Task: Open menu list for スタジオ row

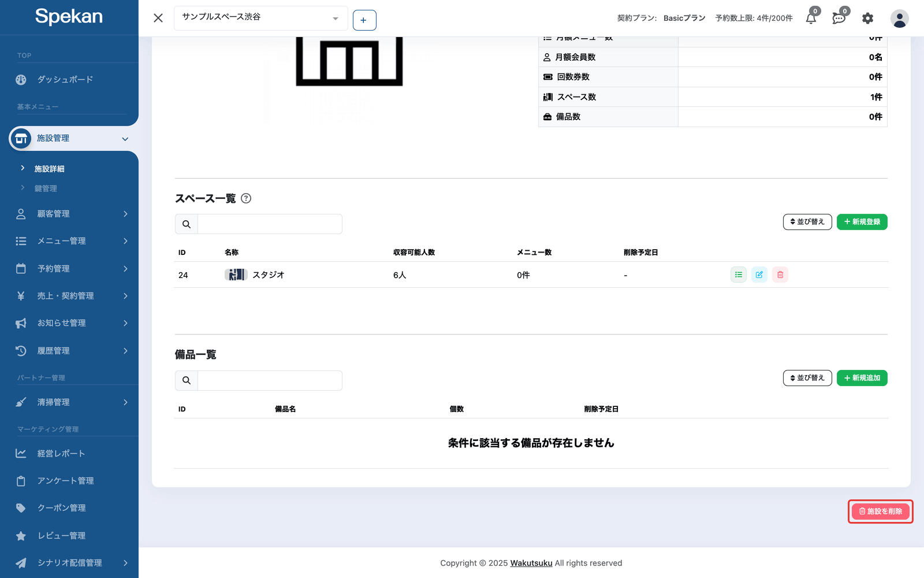Action: (739, 275)
